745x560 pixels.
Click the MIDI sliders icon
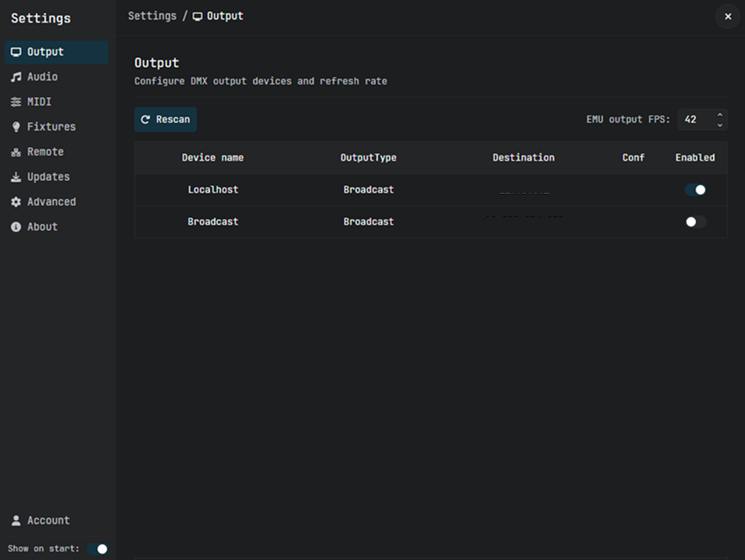coord(16,102)
